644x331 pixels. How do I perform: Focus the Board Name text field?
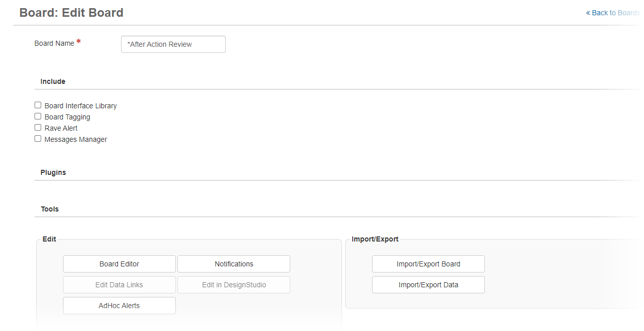[173, 44]
